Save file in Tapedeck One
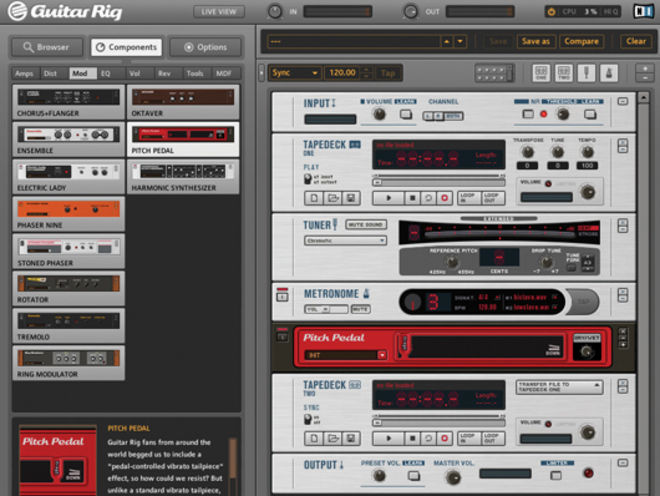660x496 pixels. [x=351, y=198]
